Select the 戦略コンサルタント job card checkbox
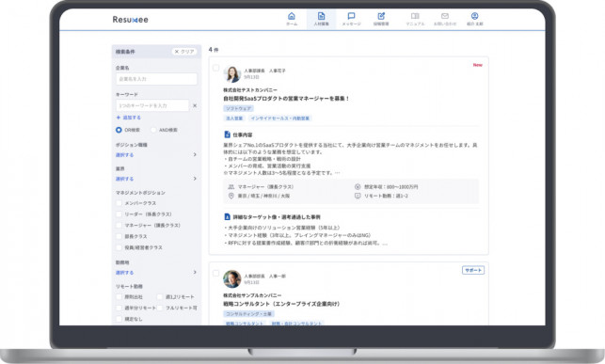This screenshot has width=605, height=364. (x=216, y=273)
